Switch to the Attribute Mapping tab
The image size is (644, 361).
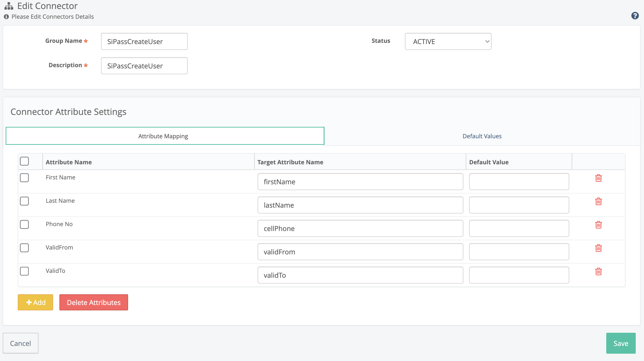[x=165, y=136]
